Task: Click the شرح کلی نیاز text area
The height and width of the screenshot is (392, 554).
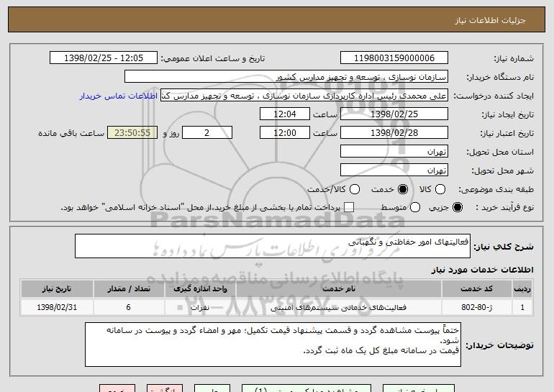Action: pyautogui.click(x=273, y=246)
